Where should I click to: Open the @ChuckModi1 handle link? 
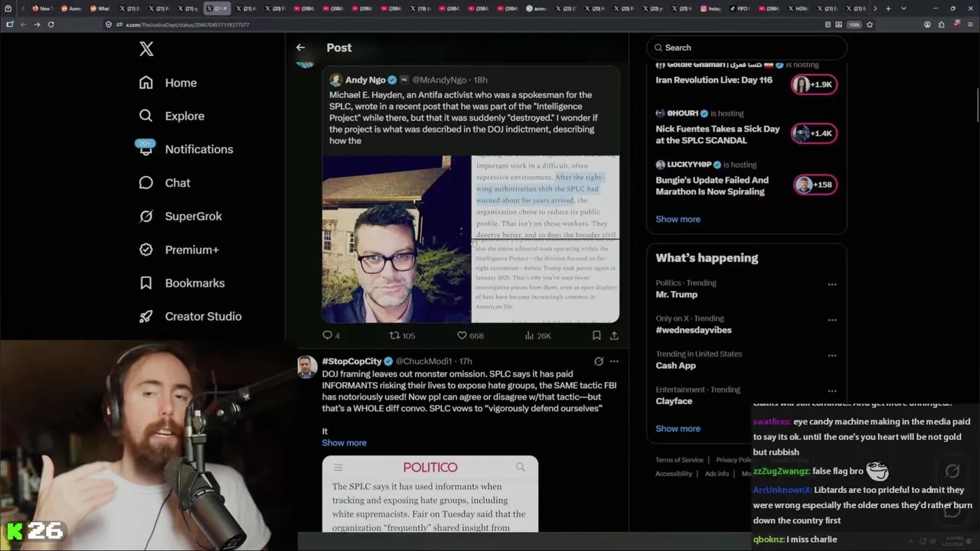click(x=423, y=361)
